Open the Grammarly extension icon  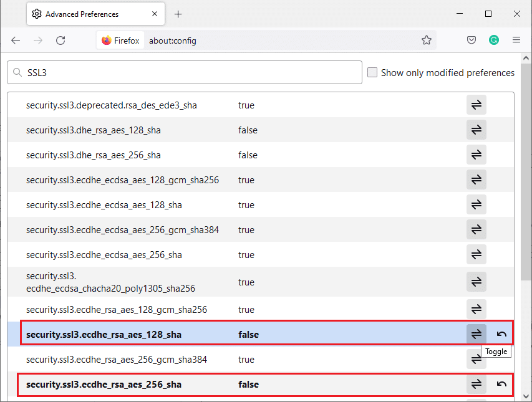[x=494, y=41]
